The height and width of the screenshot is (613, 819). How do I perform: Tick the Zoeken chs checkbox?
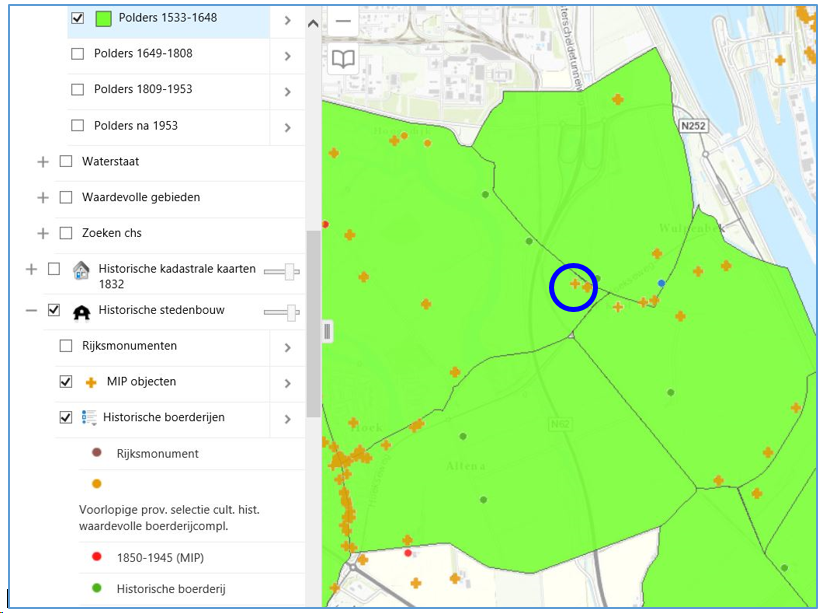click(66, 233)
